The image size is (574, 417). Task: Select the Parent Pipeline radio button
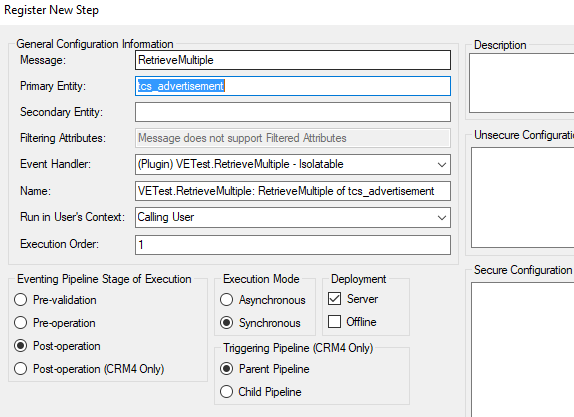(x=227, y=369)
